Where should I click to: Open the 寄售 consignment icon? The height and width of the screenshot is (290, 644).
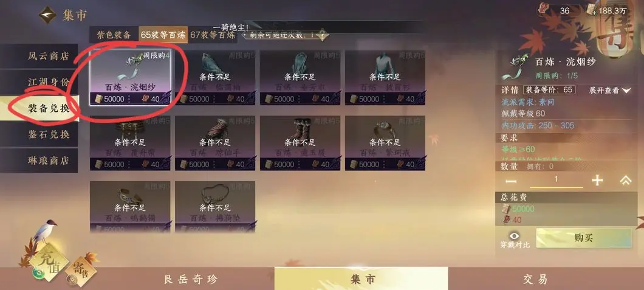coord(80,271)
